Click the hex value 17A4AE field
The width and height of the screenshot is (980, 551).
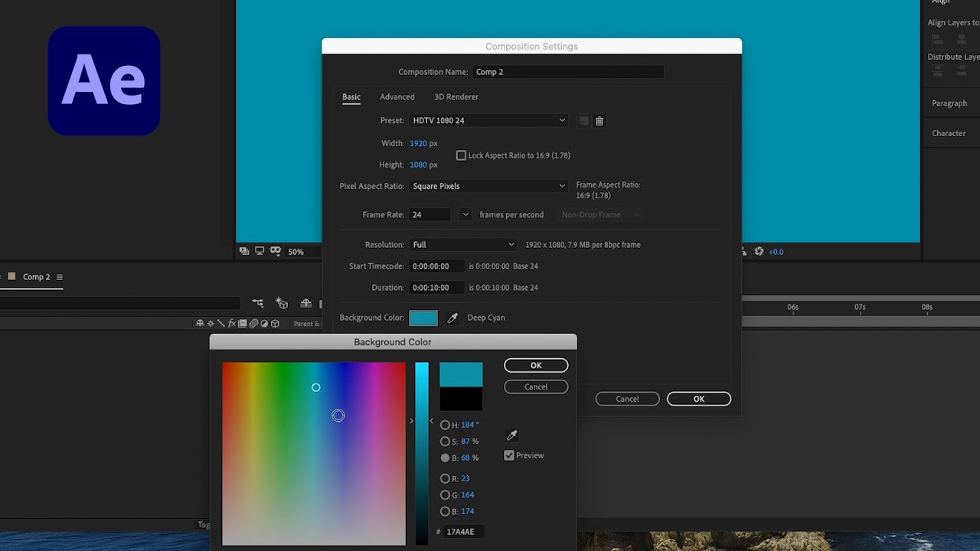[x=465, y=532]
